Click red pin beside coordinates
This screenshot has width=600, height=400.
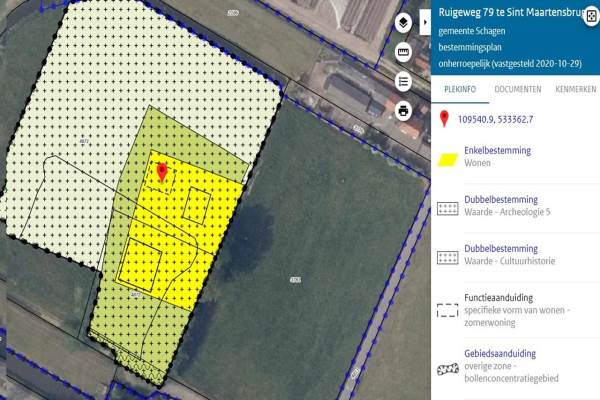coord(444,119)
